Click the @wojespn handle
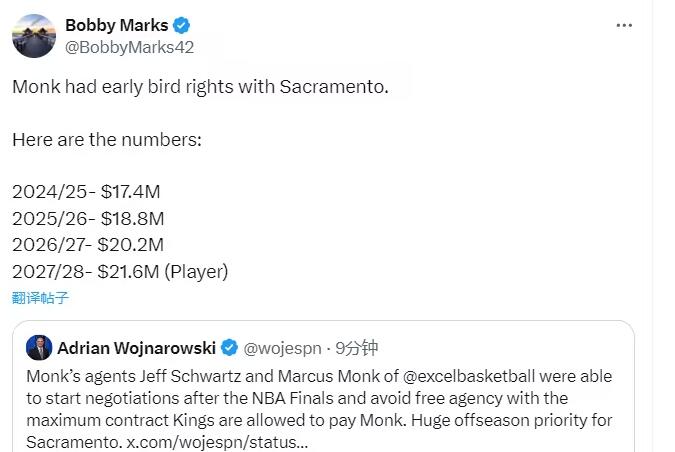The image size is (675, 452). pyautogui.click(x=284, y=348)
